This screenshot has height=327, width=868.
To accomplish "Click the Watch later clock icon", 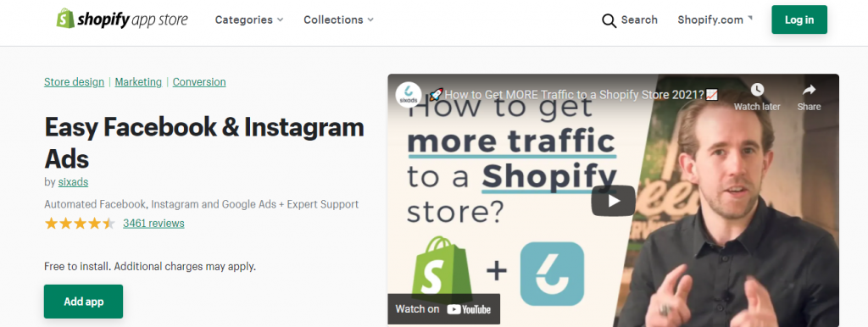I will [x=757, y=90].
